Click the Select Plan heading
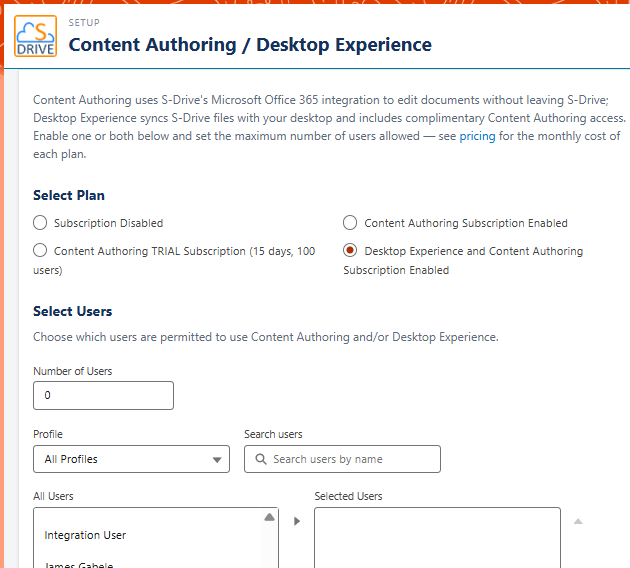 tap(69, 195)
